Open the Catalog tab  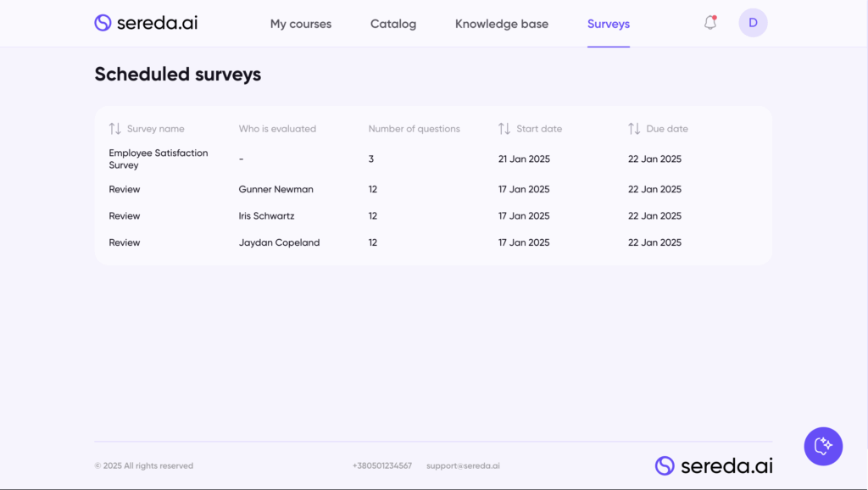tap(393, 24)
